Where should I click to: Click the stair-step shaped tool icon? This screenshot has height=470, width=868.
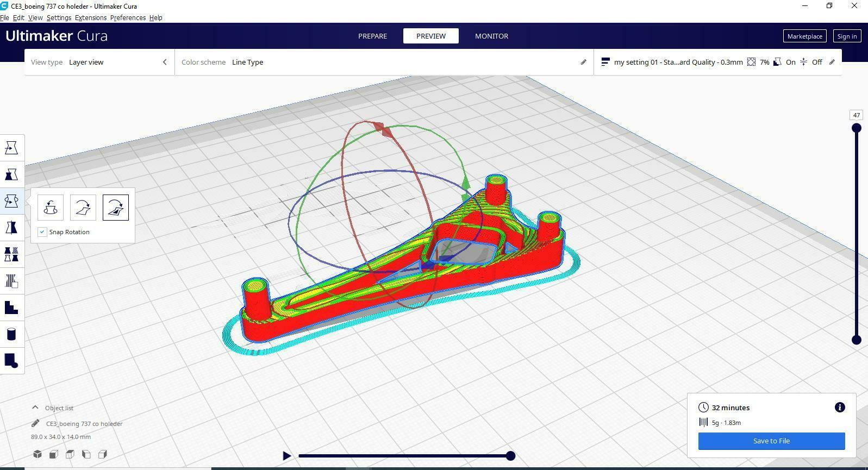(11, 308)
